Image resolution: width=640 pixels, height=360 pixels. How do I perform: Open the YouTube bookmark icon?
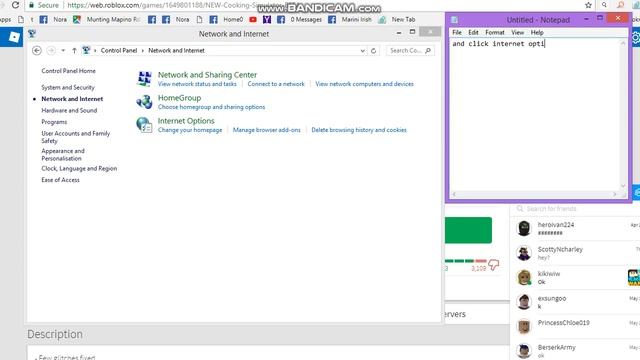[x=253, y=20]
